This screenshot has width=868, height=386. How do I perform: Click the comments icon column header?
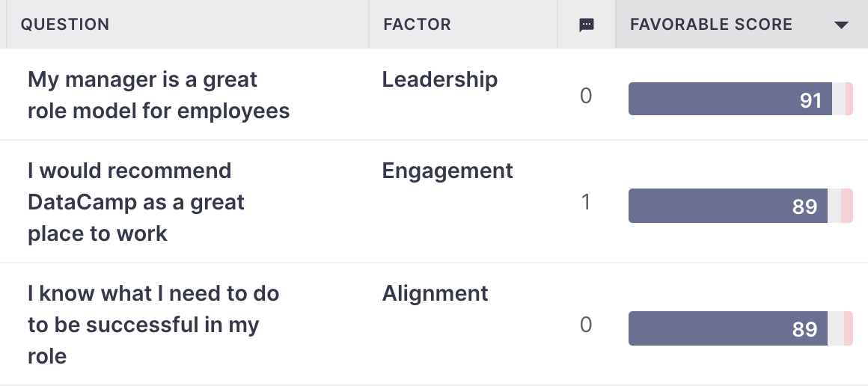(586, 25)
